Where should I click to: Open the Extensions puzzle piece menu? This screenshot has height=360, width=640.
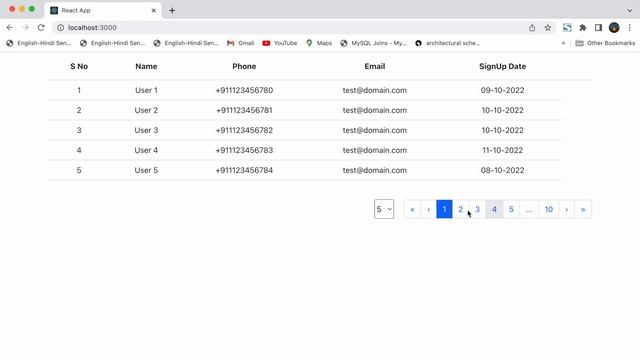pos(583,28)
